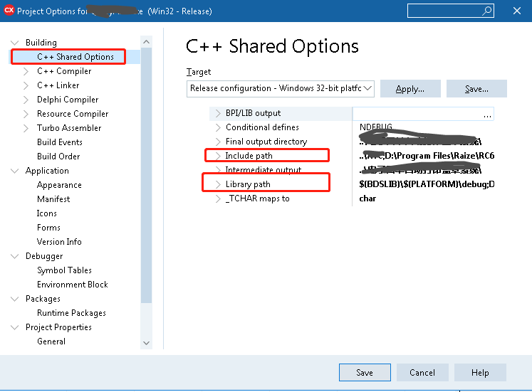Expand the Include path property

point(218,156)
